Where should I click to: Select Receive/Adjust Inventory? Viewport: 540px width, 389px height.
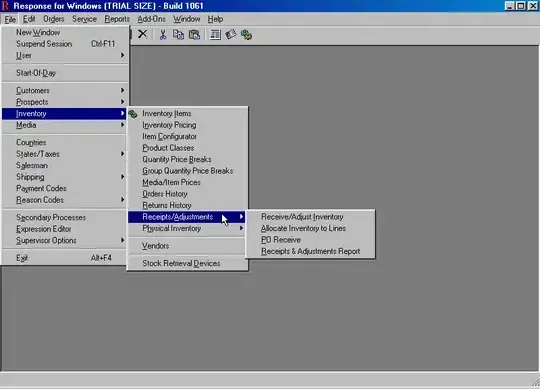pos(310,217)
